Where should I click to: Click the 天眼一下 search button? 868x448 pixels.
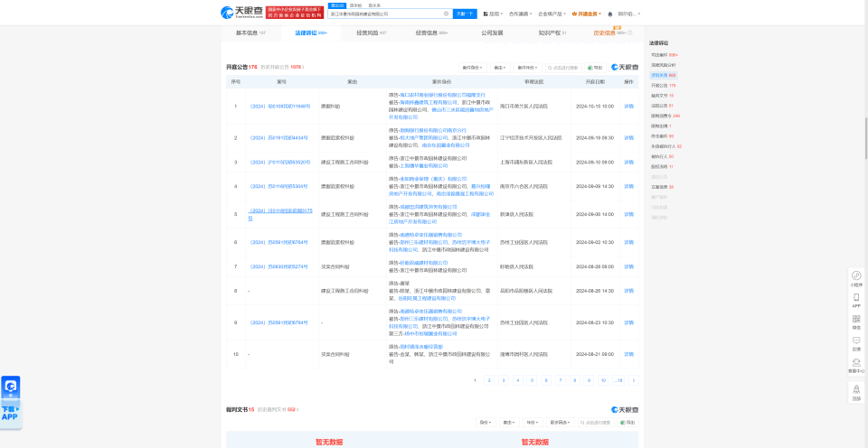[x=465, y=14]
